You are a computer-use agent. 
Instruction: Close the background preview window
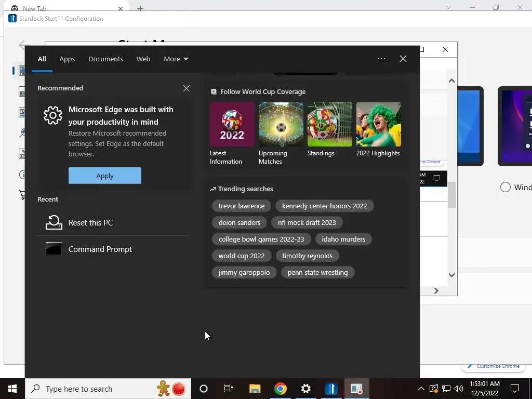click(x=445, y=49)
